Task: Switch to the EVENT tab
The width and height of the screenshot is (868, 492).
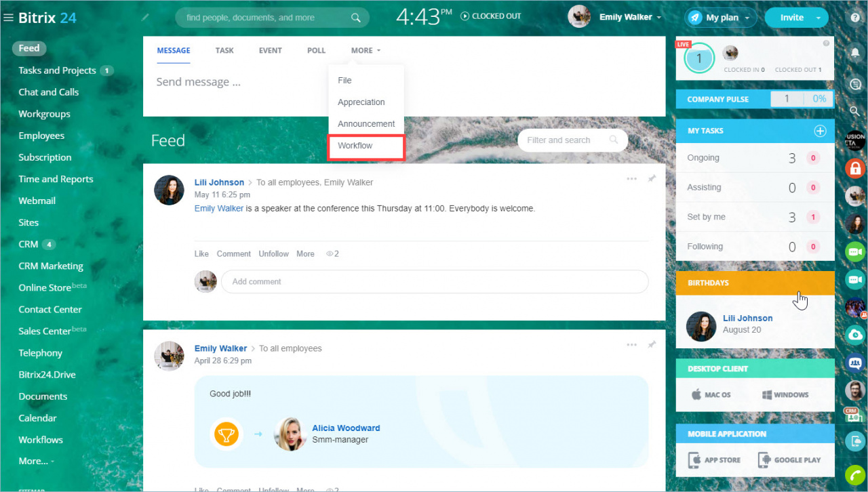Action: [270, 51]
